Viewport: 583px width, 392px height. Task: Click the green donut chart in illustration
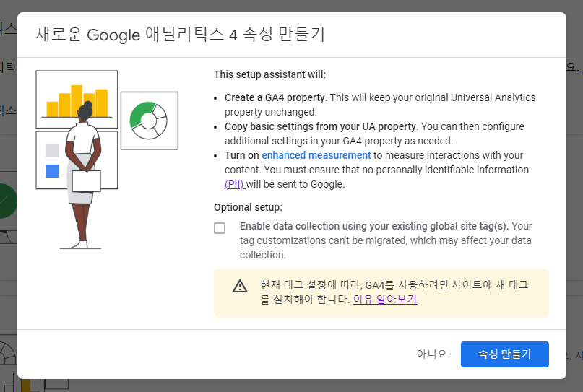click(x=148, y=121)
